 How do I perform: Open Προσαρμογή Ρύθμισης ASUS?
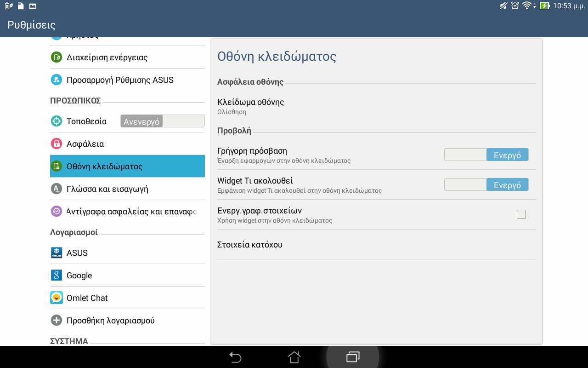[x=127, y=80]
